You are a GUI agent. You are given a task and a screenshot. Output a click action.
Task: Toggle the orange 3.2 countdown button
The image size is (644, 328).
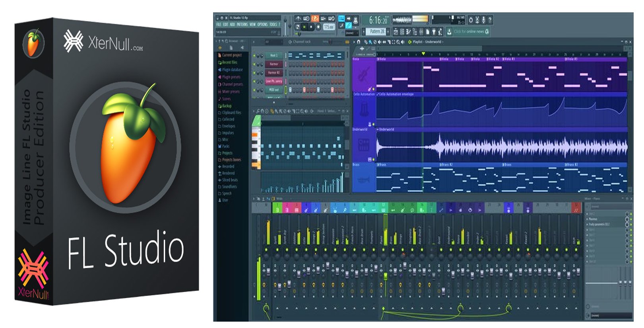pyautogui.click(x=315, y=18)
